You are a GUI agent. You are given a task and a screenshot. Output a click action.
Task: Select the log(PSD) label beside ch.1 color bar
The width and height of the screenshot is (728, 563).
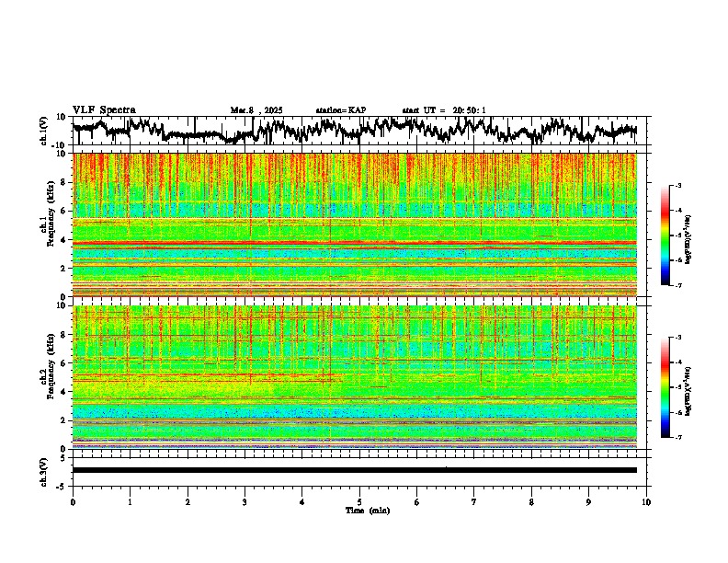(x=688, y=240)
